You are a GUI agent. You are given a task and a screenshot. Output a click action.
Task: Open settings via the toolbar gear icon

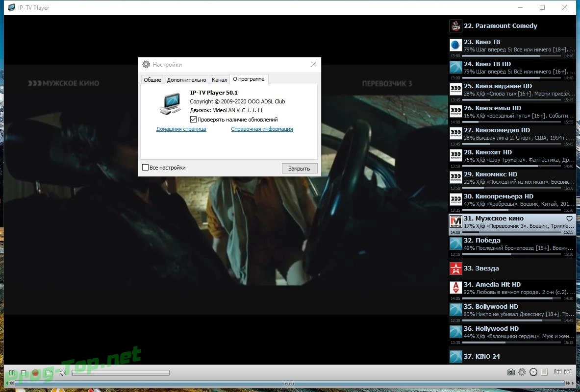[x=522, y=372]
